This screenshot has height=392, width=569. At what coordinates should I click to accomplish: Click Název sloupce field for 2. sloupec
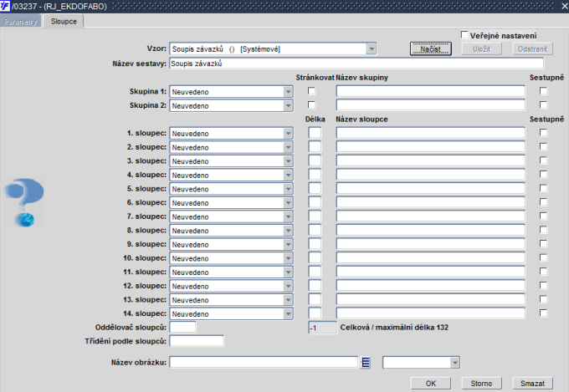pyautogui.click(x=430, y=147)
